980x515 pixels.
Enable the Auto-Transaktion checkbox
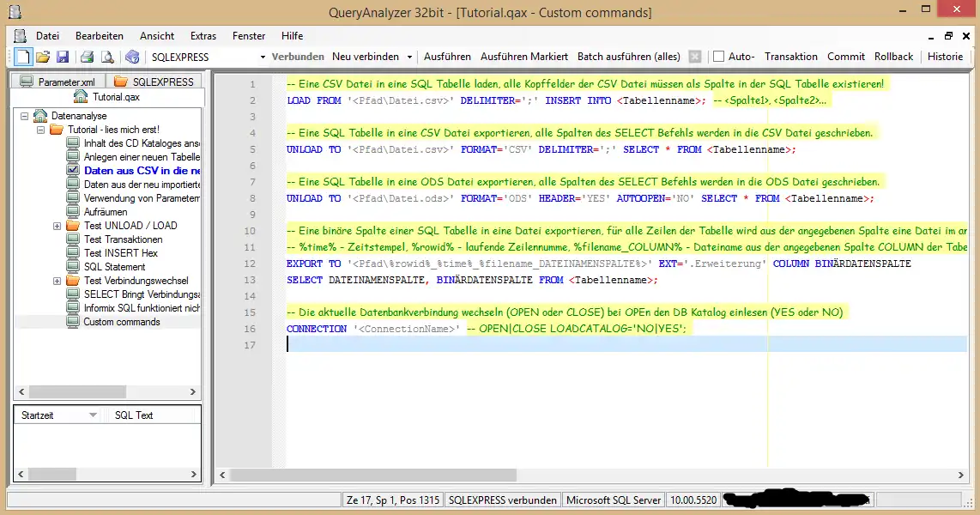pyautogui.click(x=719, y=57)
